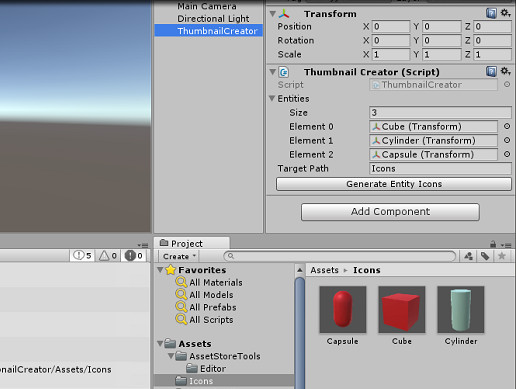Open Transform component help icon
The image size is (516, 389).
[x=491, y=13]
